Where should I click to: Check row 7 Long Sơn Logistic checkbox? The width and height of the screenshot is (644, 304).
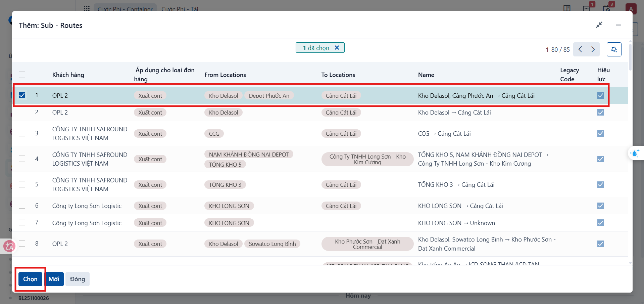point(22,222)
